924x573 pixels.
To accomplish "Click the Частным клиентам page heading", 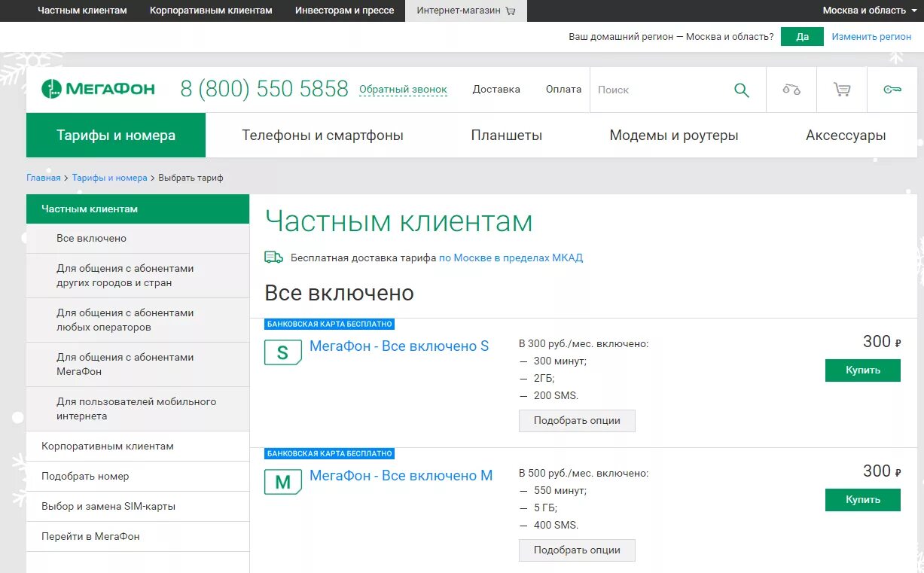I will tap(398, 221).
